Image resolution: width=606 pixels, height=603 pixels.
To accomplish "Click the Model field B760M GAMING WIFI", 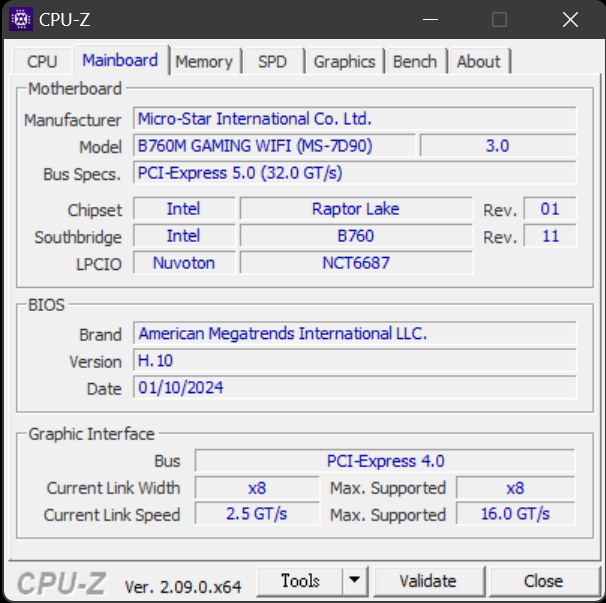I will [x=274, y=146].
